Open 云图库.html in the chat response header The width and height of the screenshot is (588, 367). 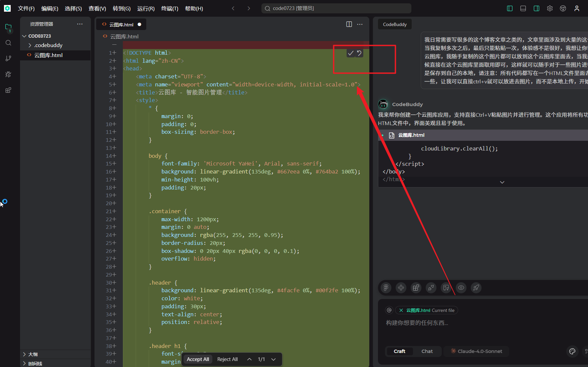(x=411, y=135)
